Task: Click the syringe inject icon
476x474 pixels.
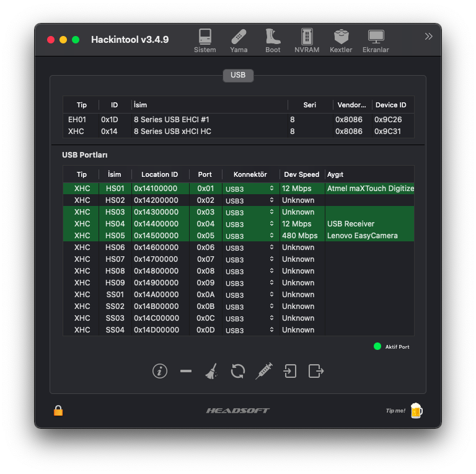Action: [x=264, y=371]
